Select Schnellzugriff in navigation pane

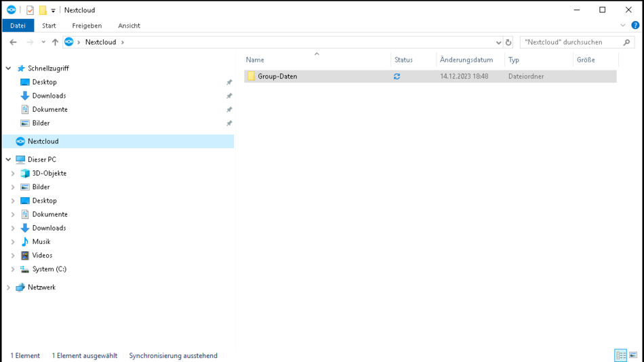(48, 68)
